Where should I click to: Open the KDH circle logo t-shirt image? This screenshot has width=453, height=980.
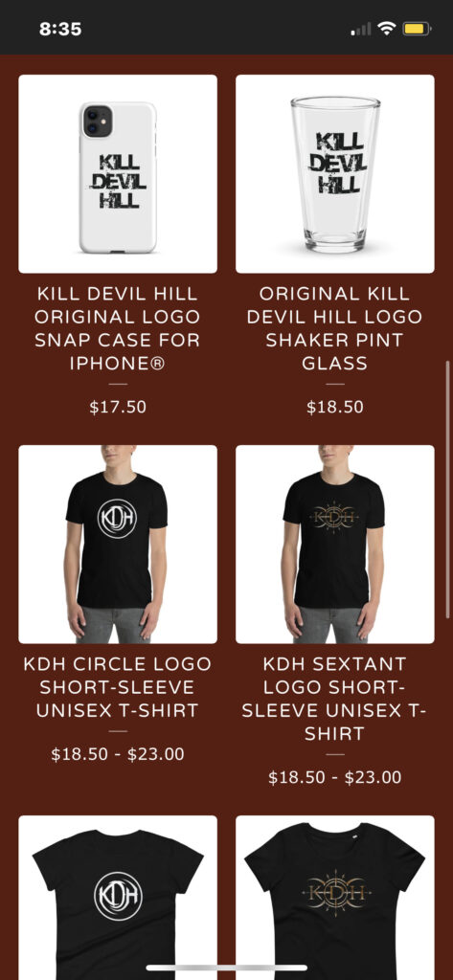click(118, 544)
